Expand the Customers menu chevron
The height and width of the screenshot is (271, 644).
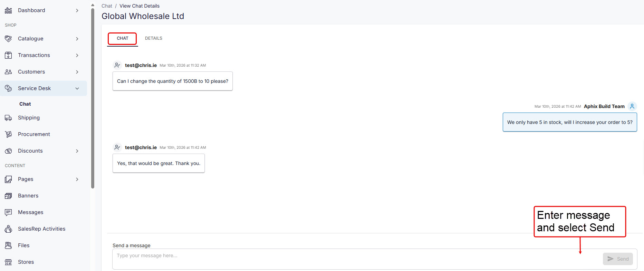point(77,71)
